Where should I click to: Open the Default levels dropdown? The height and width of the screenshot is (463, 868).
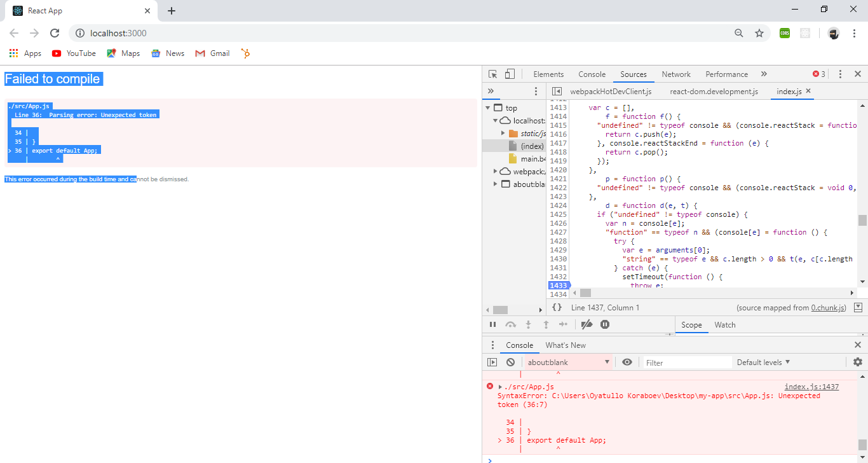click(763, 363)
